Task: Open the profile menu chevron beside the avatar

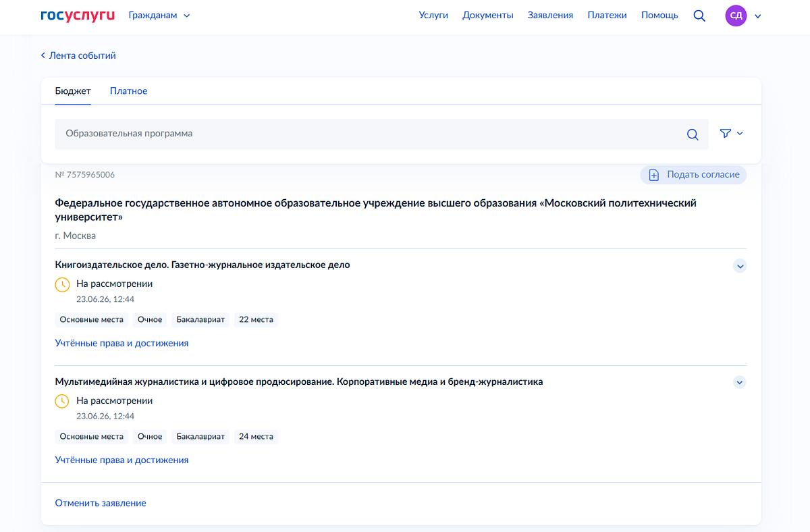Action: 757,16
